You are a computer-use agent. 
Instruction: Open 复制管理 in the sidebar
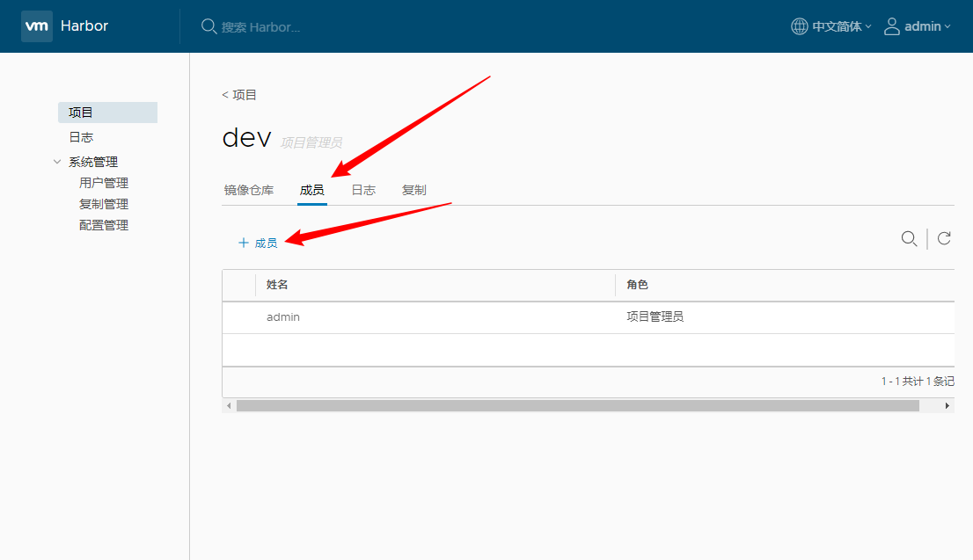coord(104,204)
